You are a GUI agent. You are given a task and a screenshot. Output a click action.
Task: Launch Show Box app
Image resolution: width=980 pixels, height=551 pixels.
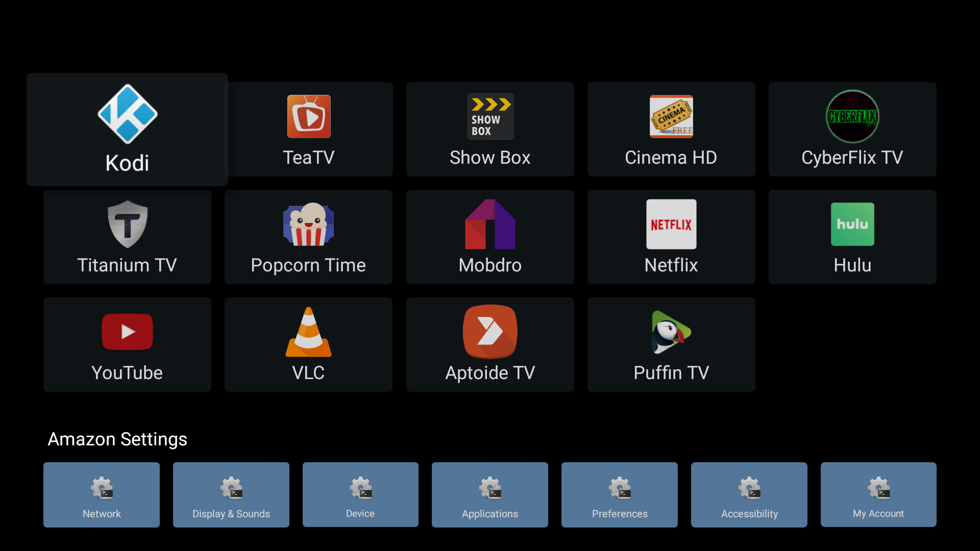point(490,129)
